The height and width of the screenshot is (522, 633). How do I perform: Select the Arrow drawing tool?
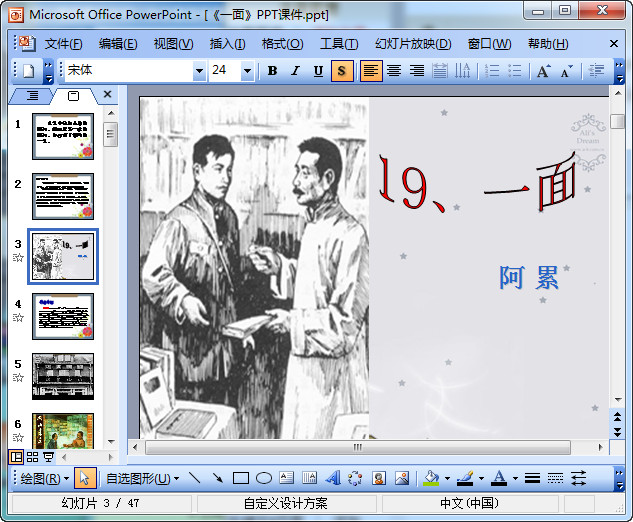(218, 478)
